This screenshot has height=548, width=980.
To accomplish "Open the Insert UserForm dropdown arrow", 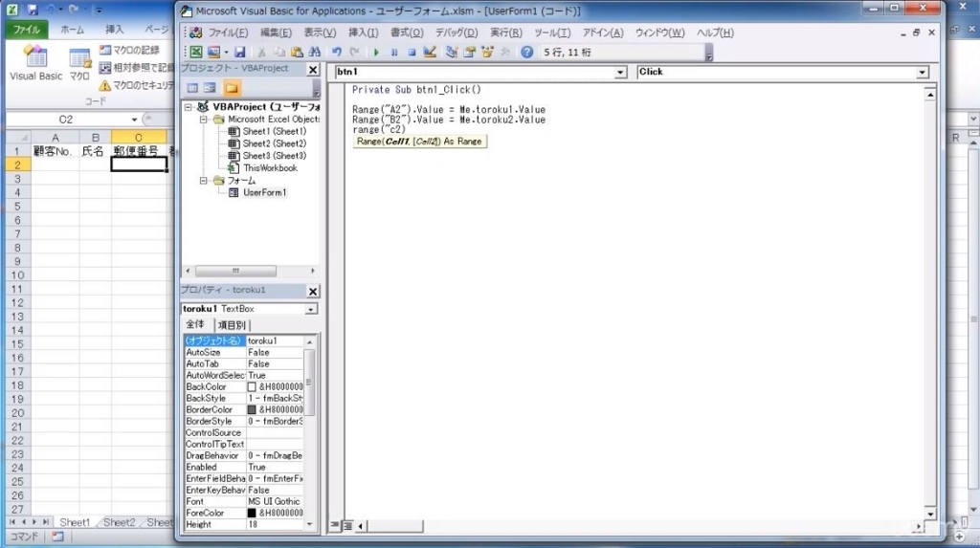I will 226,52.
